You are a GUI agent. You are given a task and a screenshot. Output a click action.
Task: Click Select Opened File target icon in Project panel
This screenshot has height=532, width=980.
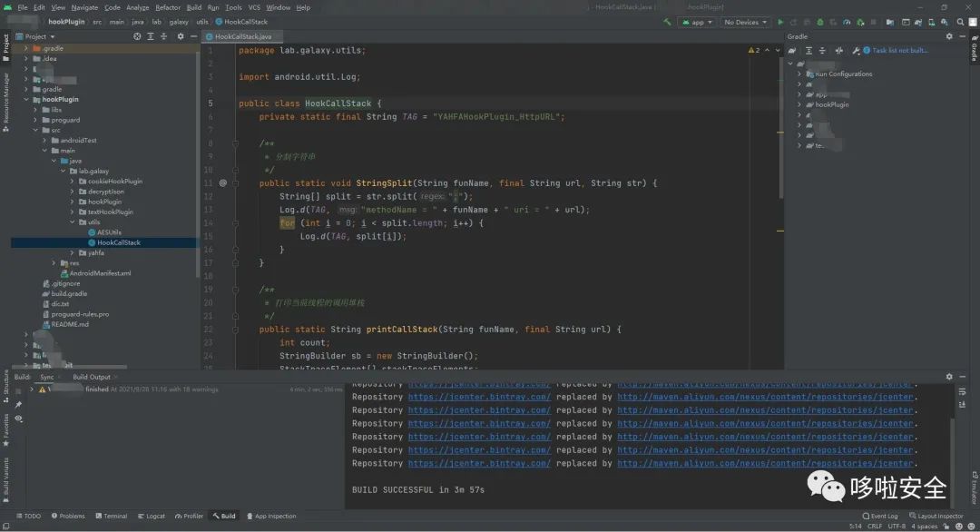137,36
